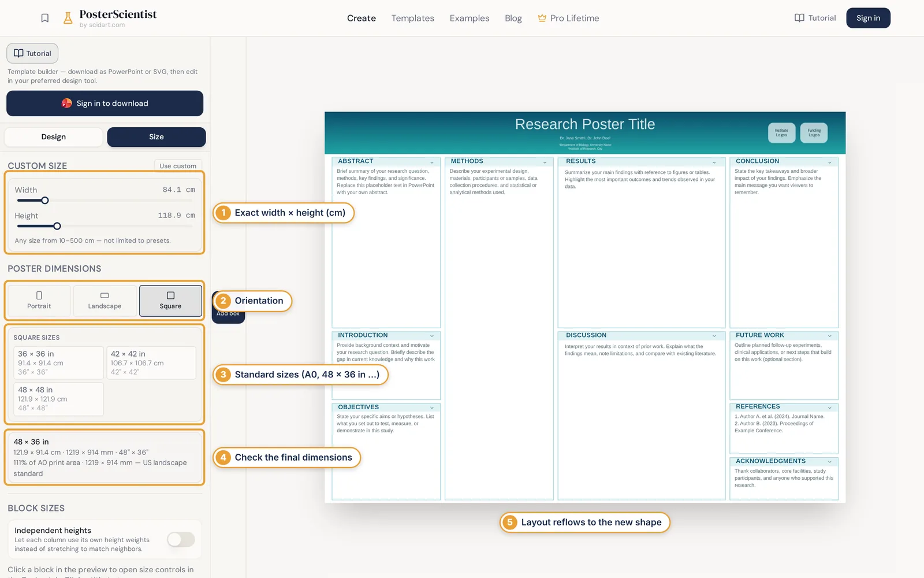Go to the Create nav item

pos(362,18)
